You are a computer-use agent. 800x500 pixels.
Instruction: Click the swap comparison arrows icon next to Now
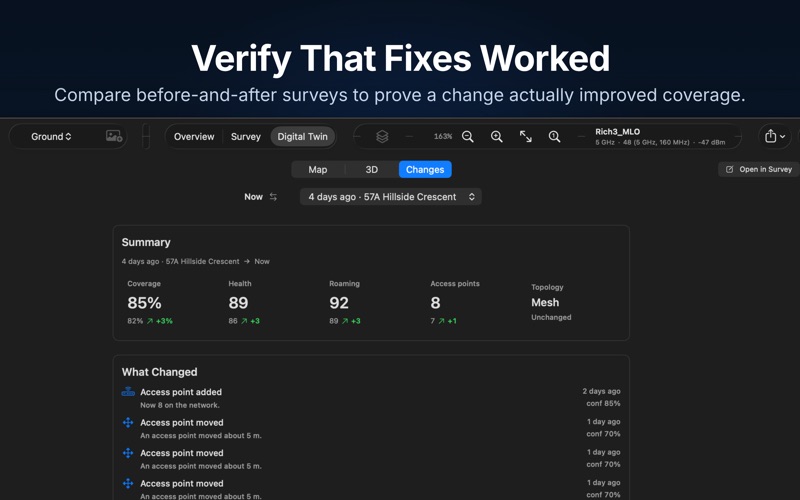(x=273, y=197)
